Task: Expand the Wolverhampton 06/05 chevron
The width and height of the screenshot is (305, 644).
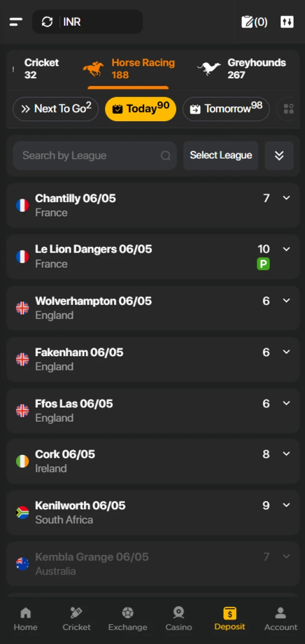Action: tap(286, 301)
